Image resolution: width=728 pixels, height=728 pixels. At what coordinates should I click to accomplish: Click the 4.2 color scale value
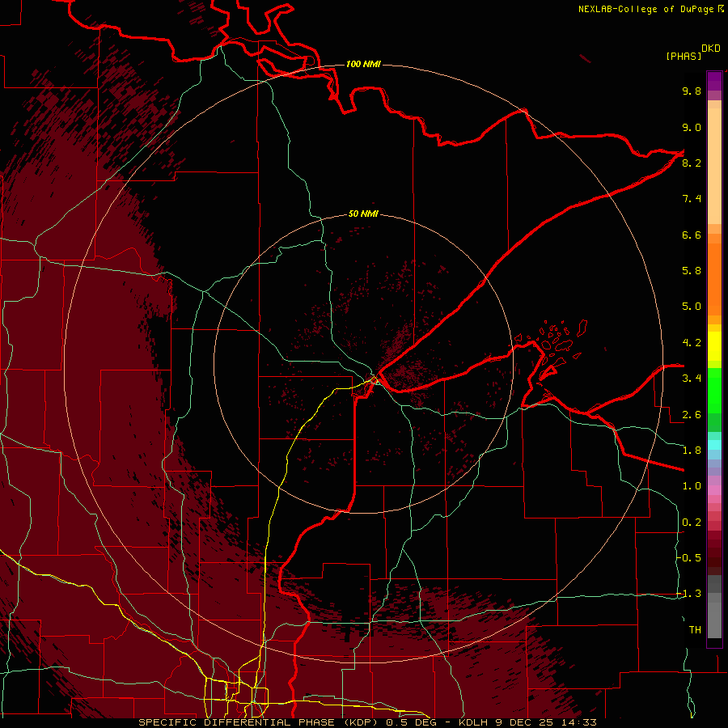692,343
